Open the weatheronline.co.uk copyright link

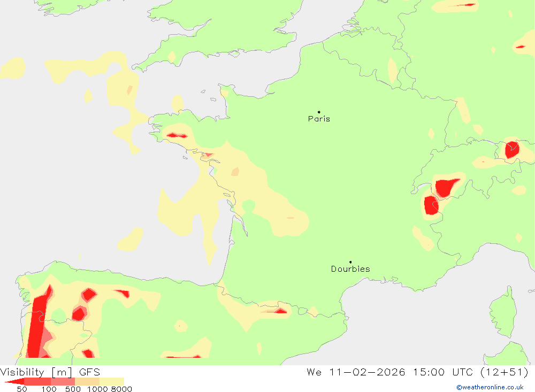(490, 387)
